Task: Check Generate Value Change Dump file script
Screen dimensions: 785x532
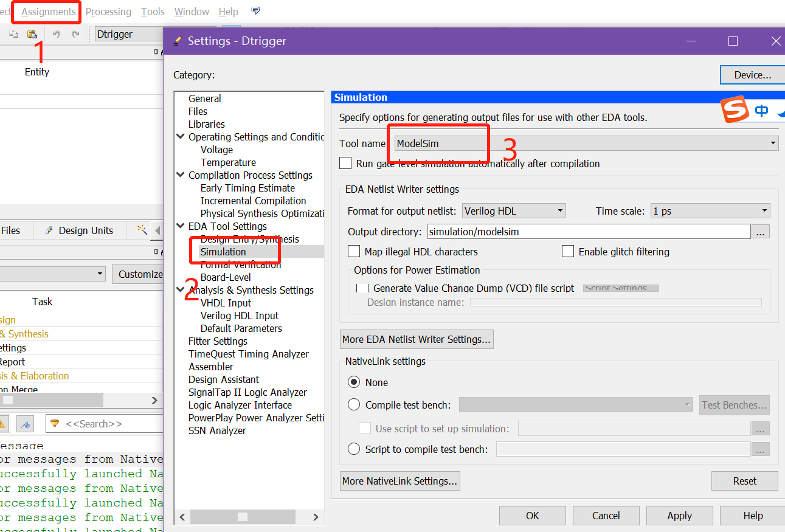Action: pyautogui.click(x=362, y=288)
